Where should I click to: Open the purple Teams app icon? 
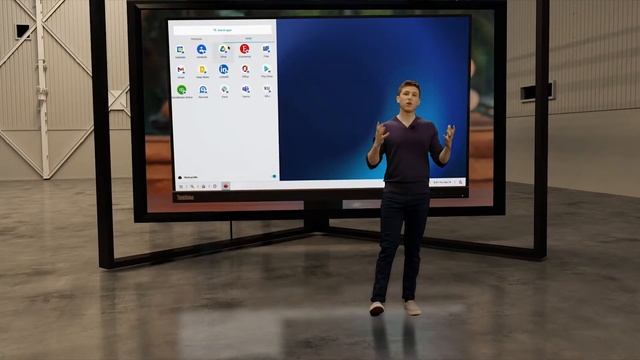coord(246,89)
